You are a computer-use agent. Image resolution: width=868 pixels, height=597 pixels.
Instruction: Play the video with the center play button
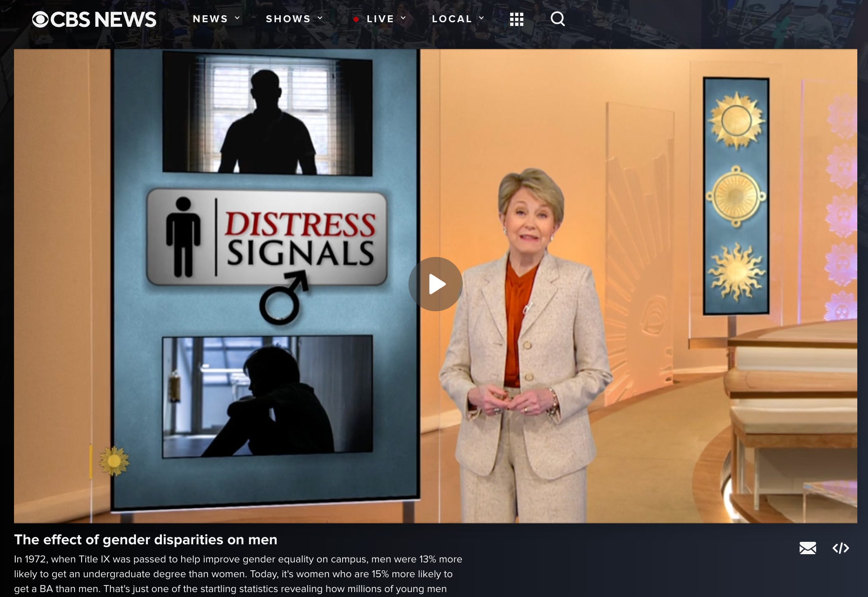tap(436, 284)
